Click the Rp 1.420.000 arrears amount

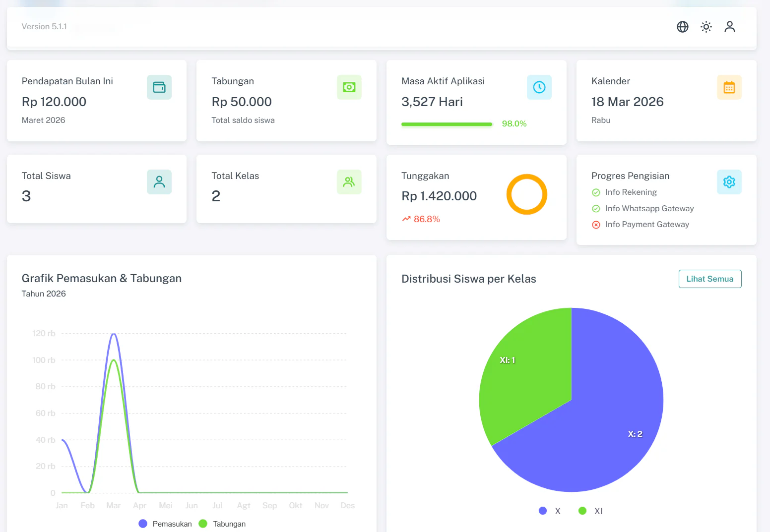point(439,196)
